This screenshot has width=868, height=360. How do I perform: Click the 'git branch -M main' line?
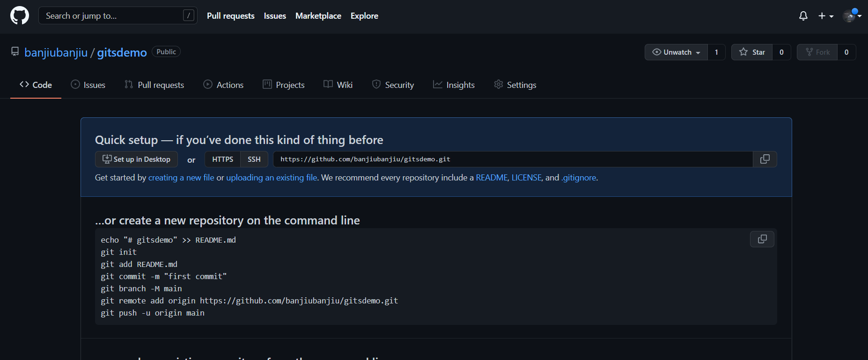[141, 288]
